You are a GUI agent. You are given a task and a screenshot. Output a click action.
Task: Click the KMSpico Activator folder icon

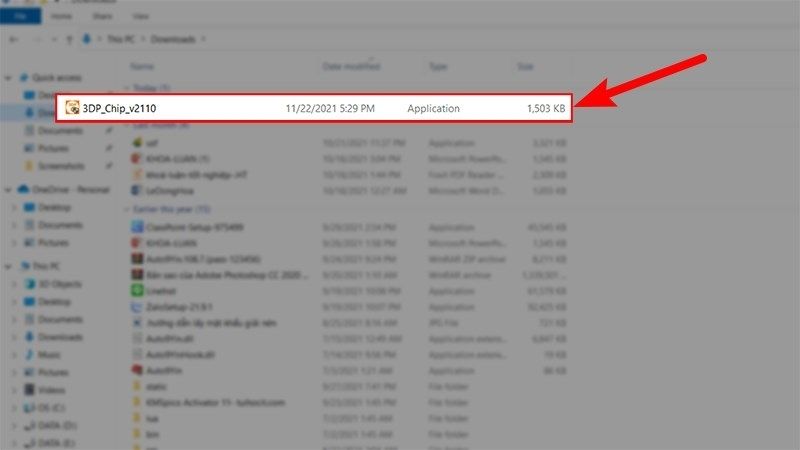coord(138,402)
